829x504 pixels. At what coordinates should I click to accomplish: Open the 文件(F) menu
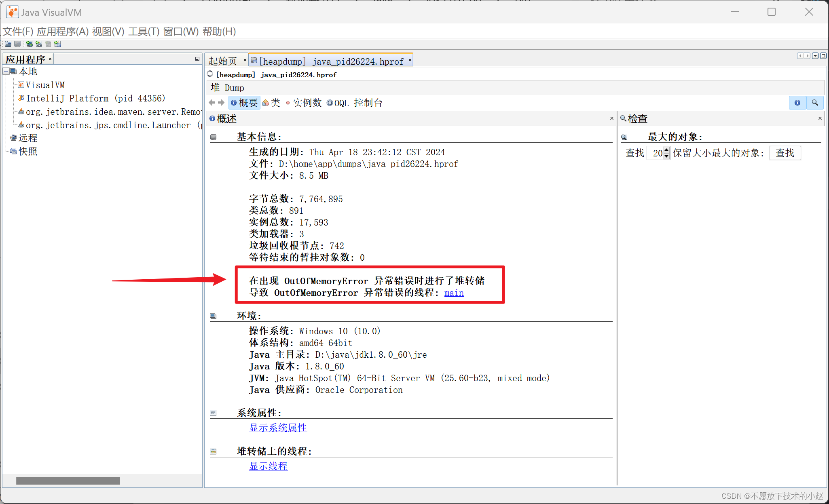click(18, 31)
